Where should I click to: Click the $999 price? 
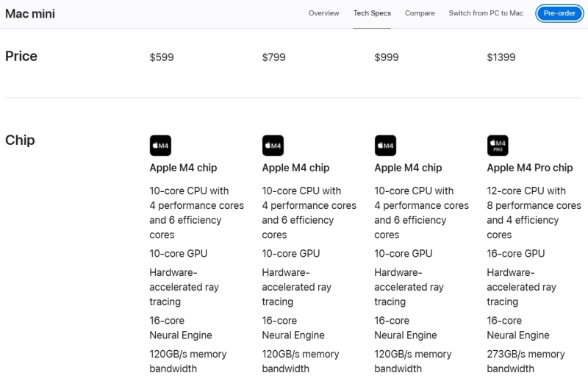click(x=387, y=57)
